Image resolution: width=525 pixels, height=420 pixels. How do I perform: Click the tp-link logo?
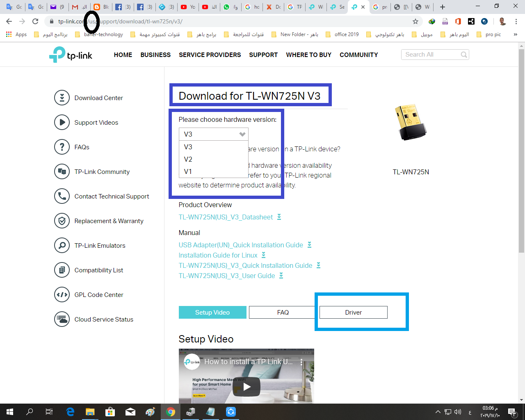[x=71, y=55]
